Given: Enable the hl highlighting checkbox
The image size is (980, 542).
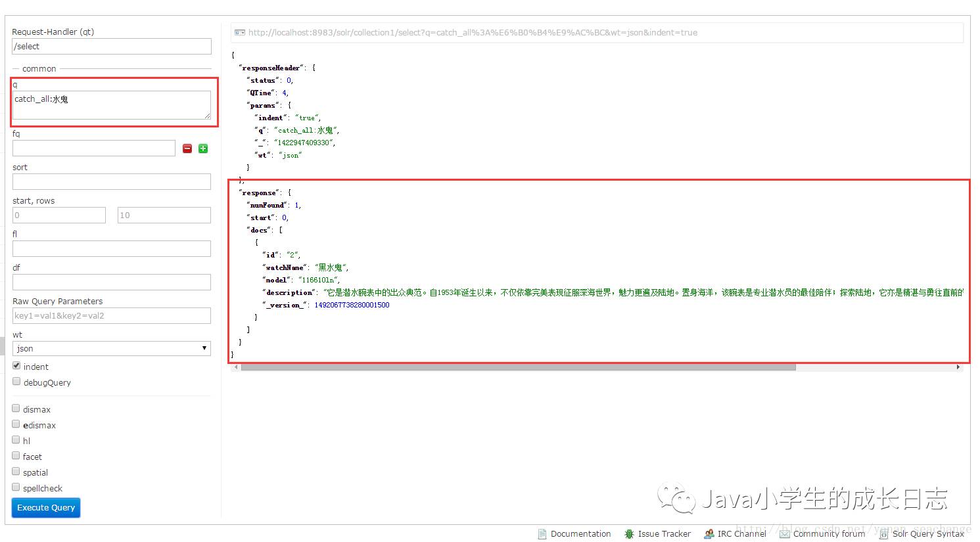Looking at the screenshot, I should pyautogui.click(x=16, y=440).
